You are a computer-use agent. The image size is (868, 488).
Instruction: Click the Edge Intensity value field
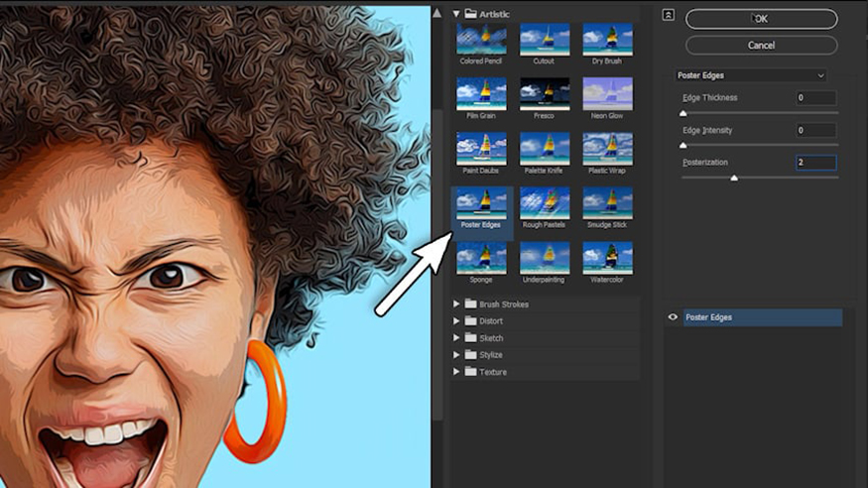(816, 131)
